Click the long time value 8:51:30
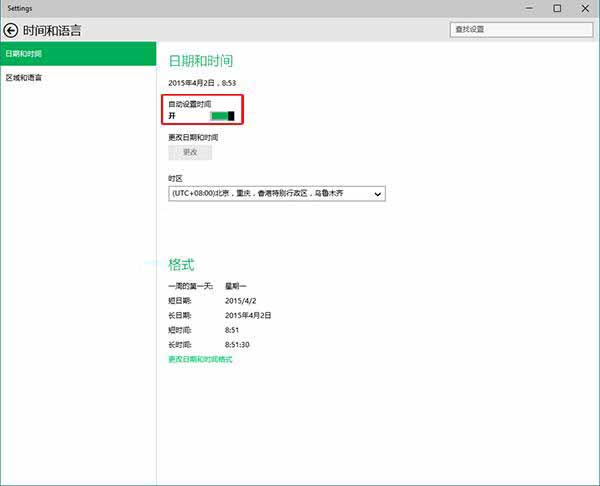The height and width of the screenshot is (486, 600). point(237,345)
